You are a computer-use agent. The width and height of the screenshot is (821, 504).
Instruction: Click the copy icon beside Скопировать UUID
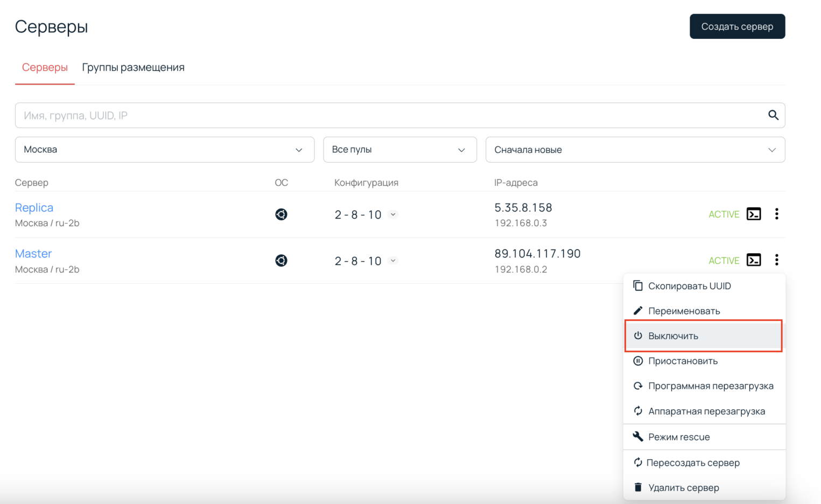(638, 285)
